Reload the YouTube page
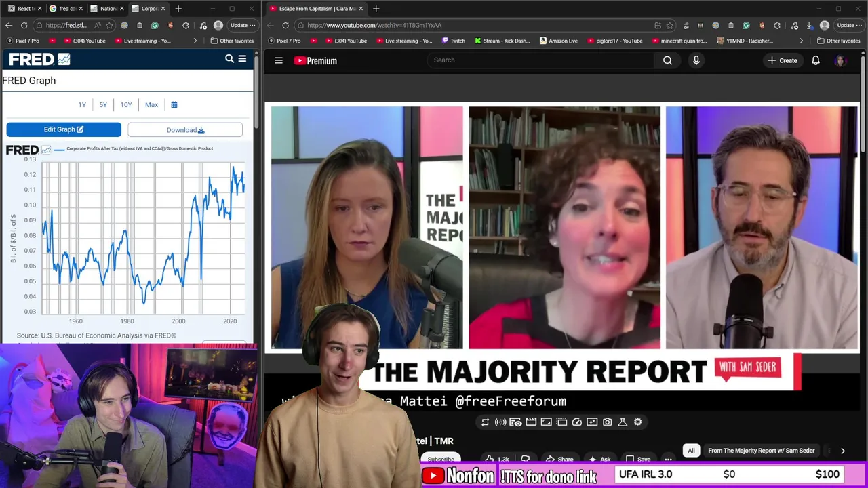Image resolution: width=868 pixels, height=488 pixels. click(285, 26)
